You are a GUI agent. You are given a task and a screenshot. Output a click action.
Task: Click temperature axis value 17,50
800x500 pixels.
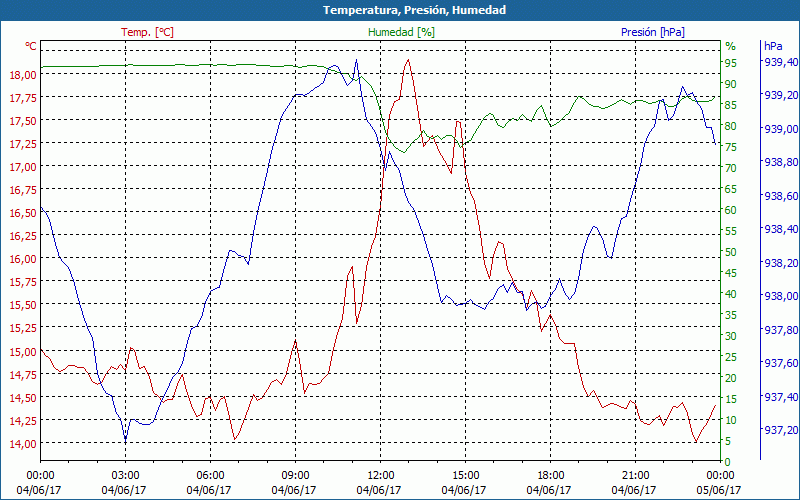[x=23, y=120]
